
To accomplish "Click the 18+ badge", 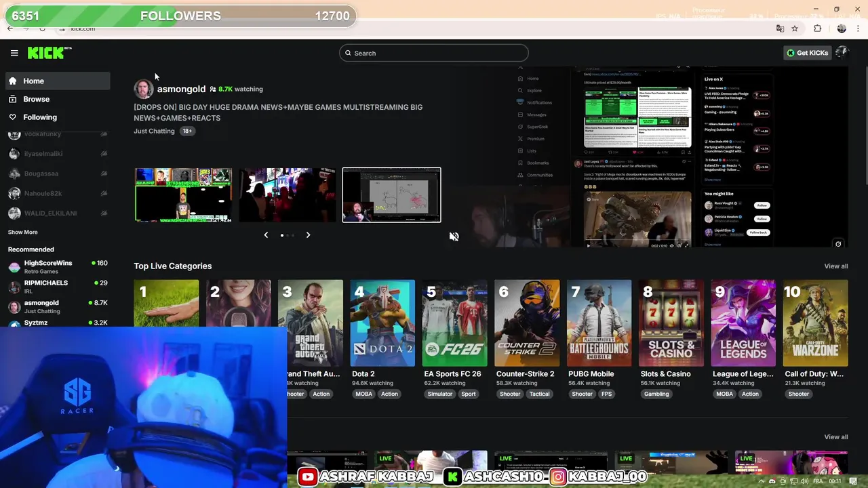I will tap(187, 131).
